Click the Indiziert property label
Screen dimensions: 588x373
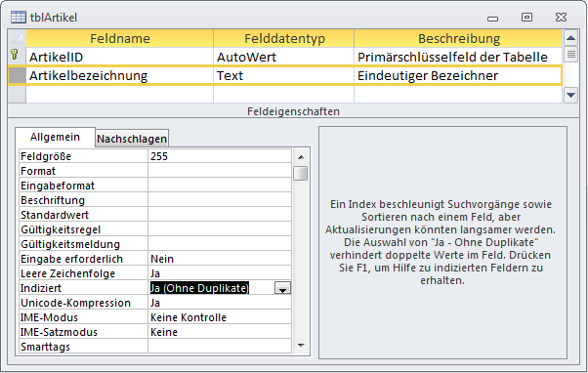(84, 288)
